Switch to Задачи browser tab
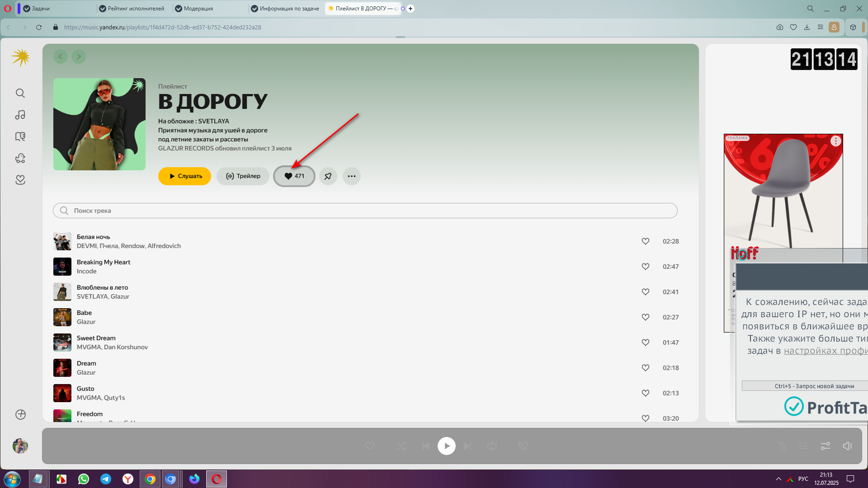This screenshot has height=488, width=868. (x=56, y=9)
